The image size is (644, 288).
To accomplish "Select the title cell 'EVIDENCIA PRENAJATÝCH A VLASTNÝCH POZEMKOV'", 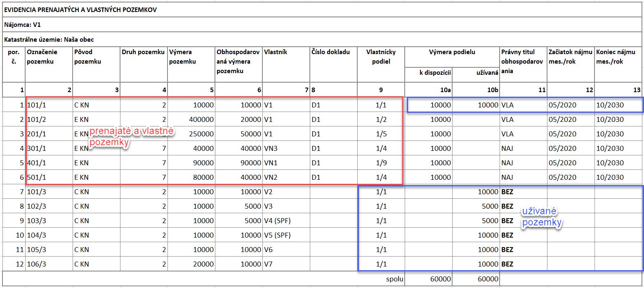I will pos(80,9).
